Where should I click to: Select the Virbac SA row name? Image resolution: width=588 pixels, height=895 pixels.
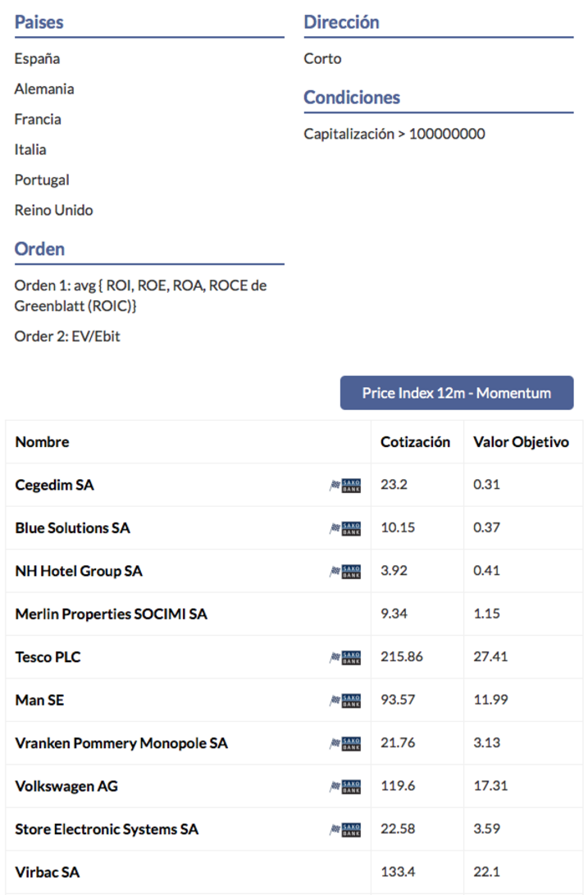click(48, 872)
